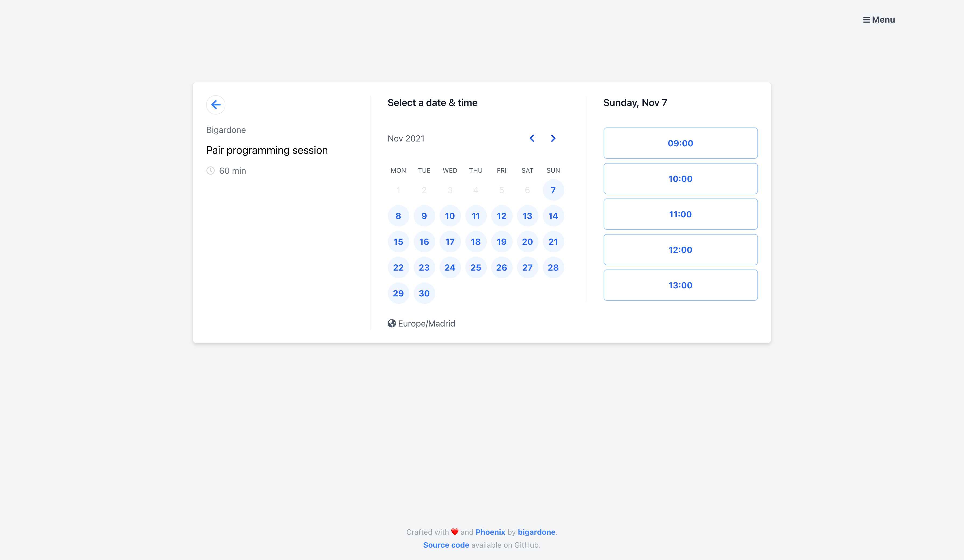
Task: Choose November 30 on the calendar
Action: tap(424, 293)
